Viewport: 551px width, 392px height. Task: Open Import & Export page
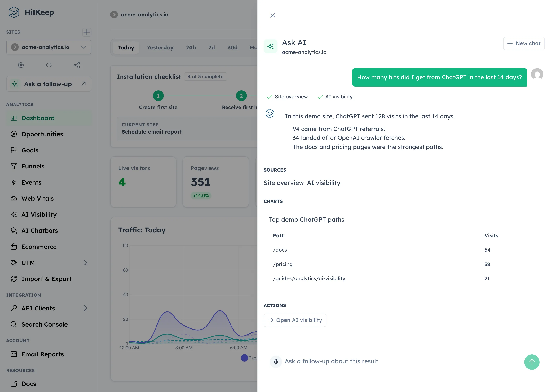coord(49,279)
